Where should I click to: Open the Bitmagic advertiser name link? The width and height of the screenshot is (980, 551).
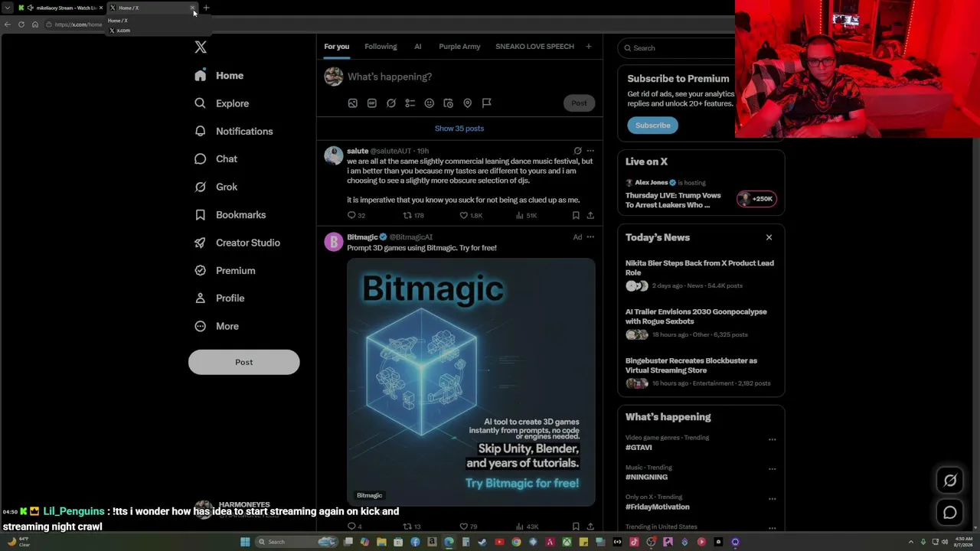(362, 237)
